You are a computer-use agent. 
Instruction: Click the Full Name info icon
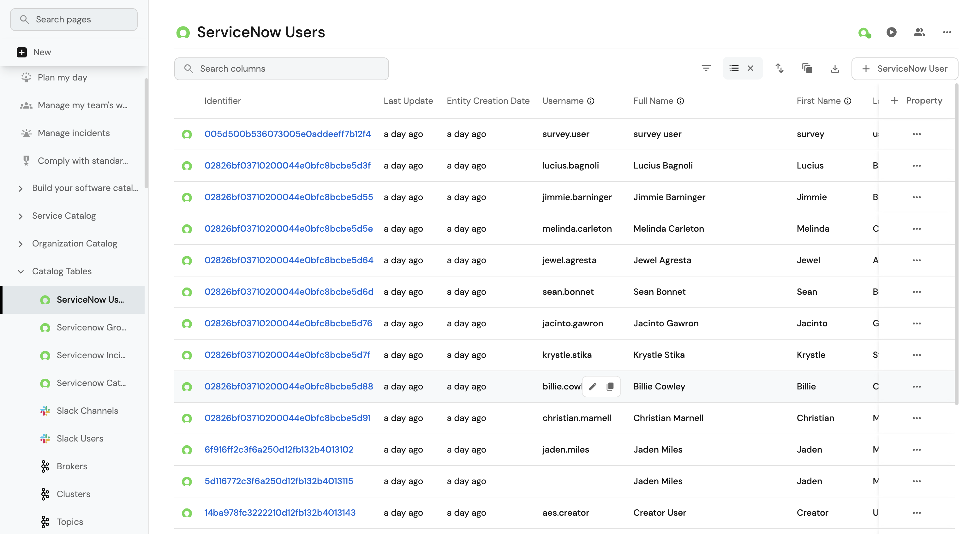[680, 101]
